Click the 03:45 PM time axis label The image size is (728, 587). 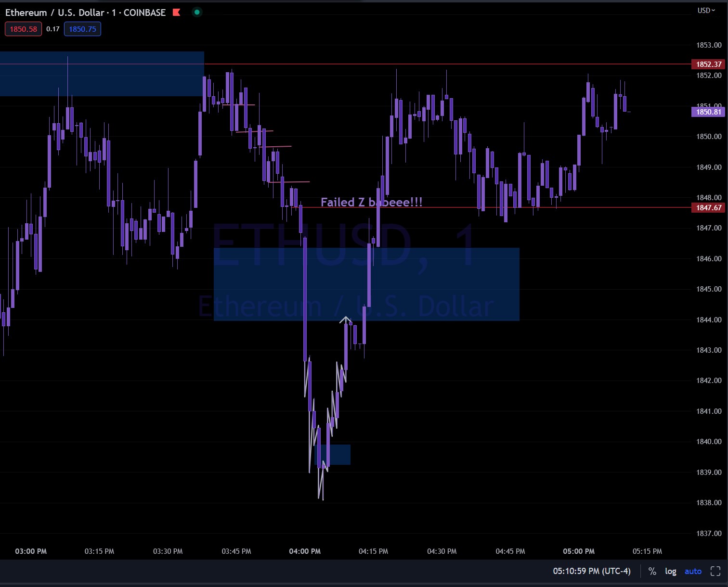[x=236, y=551]
